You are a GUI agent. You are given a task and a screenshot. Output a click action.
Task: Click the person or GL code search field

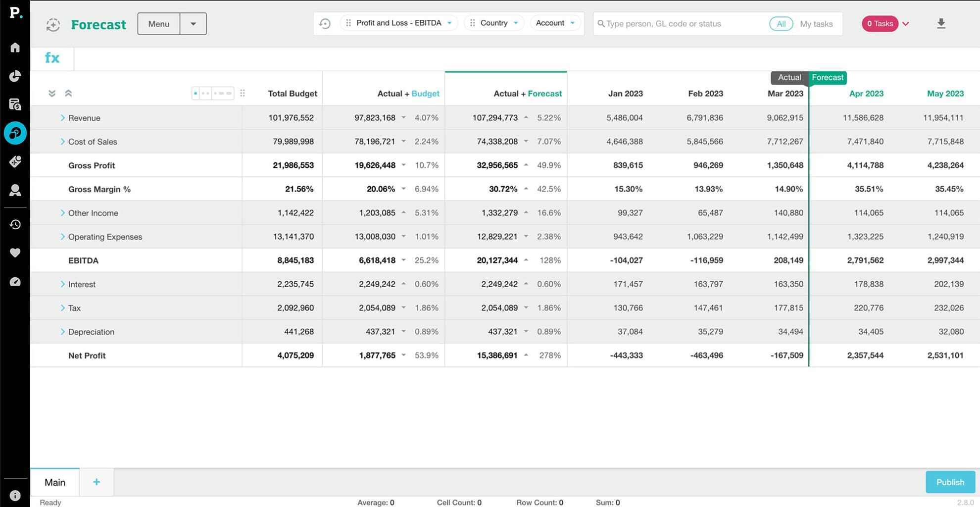(682, 24)
